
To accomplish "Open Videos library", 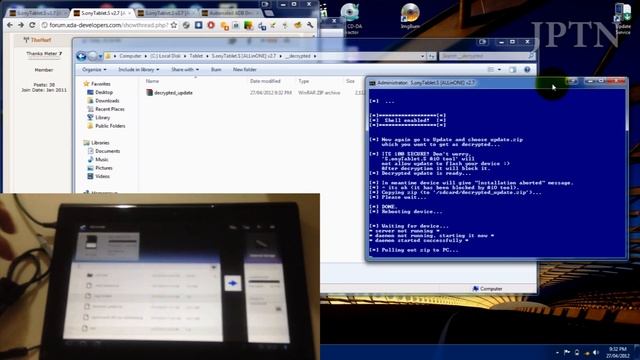I will coord(98,176).
